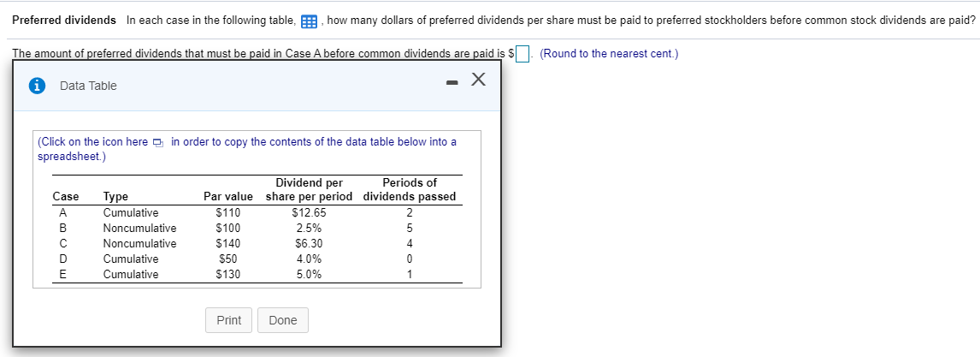The image size is (980, 357).
Task: Select the $12.65 dividend cell
Action: [309, 212]
